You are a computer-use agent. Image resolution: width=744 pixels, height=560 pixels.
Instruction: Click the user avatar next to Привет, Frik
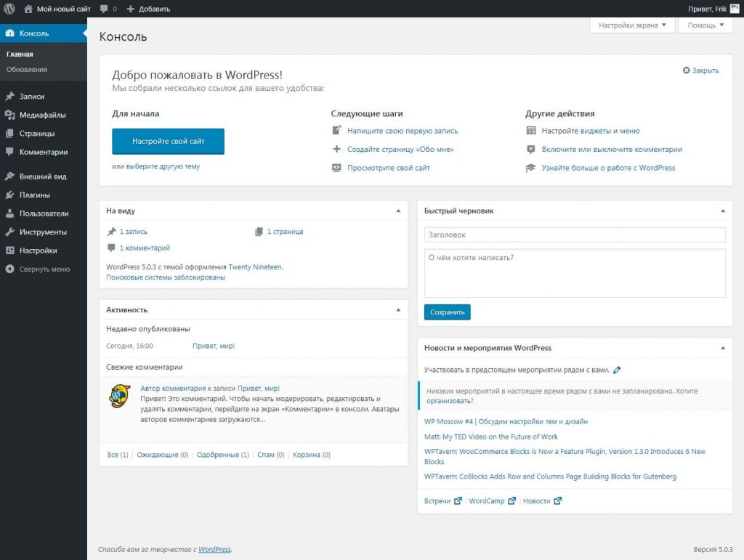[x=735, y=9]
